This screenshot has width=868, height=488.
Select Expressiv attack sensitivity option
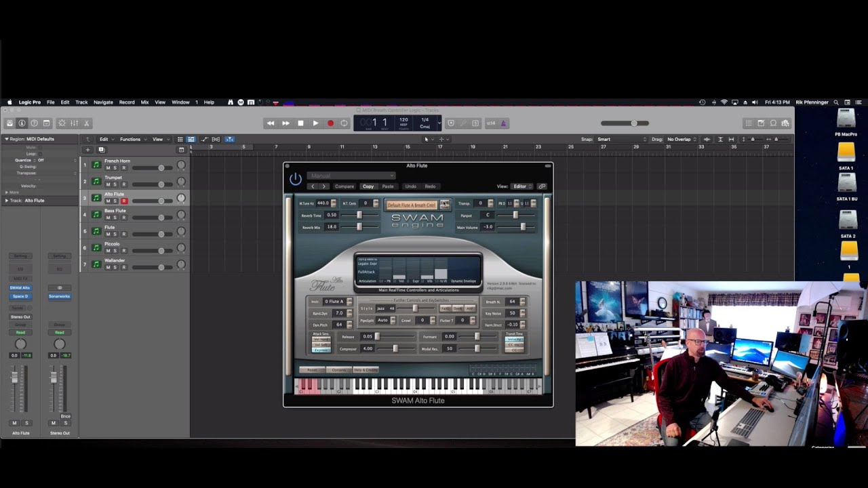point(321,350)
